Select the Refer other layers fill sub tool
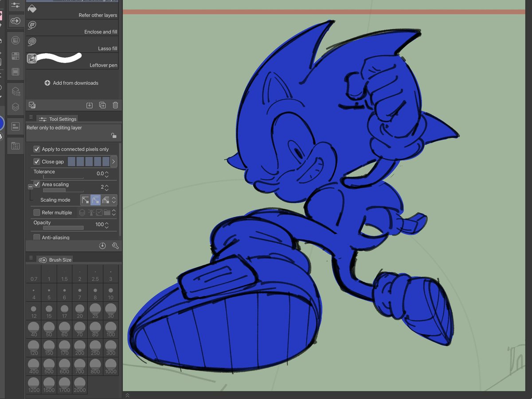532x399 pixels. coord(73,11)
